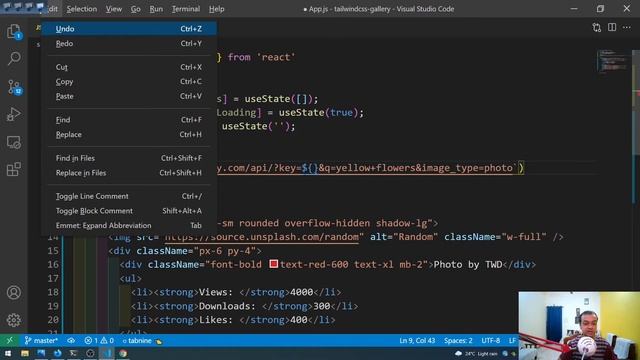
Task: Select Redo from the Edit menu
Action: pyautogui.click(x=129, y=43)
